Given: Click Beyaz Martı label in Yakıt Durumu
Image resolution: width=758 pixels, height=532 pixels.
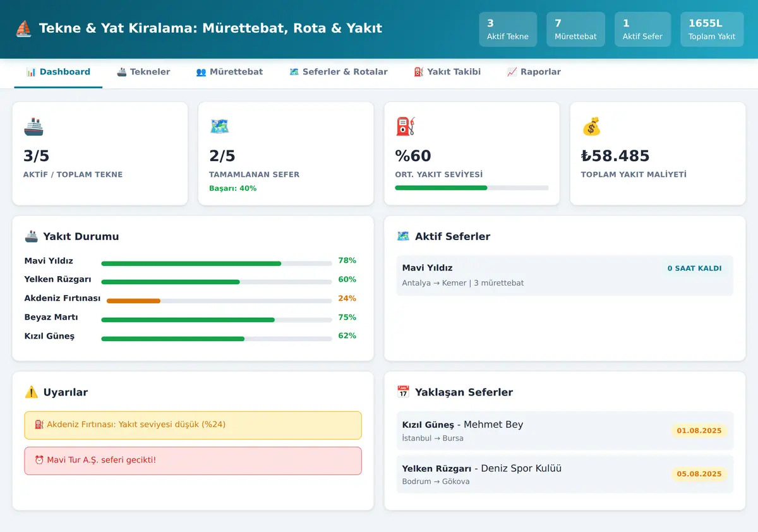Looking at the screenshot, I should coord(51,317).
